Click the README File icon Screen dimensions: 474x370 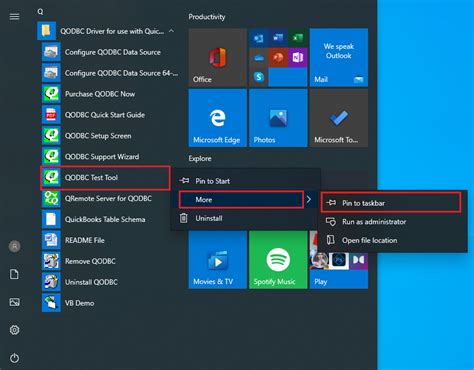pos(51,240)
